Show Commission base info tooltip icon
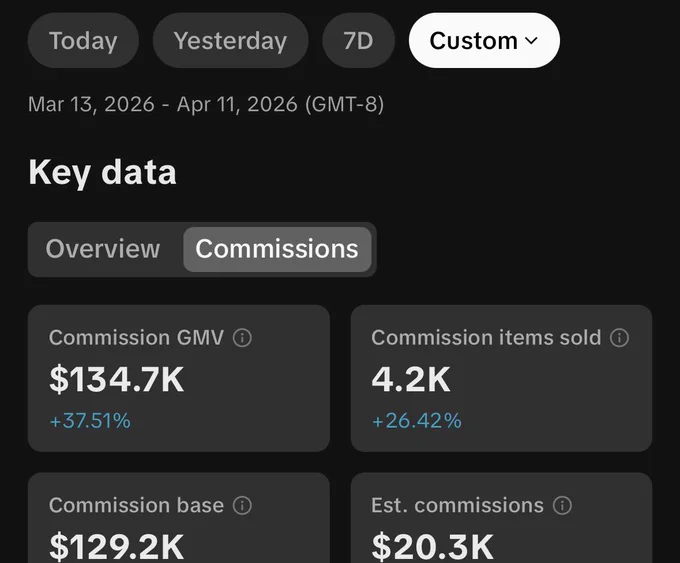The image size is (680, 563). point(242,506)
